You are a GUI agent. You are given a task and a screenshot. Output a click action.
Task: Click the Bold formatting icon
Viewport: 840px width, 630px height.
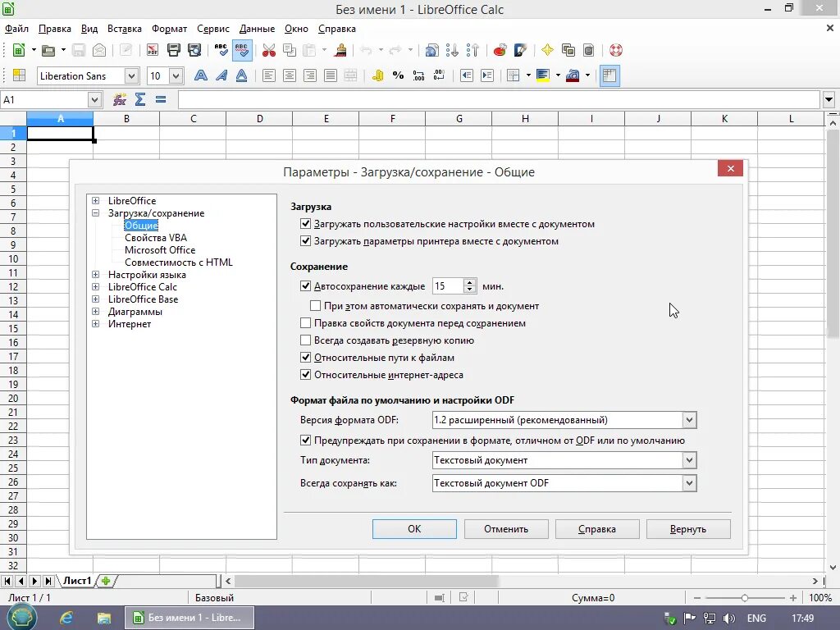tap(201, 75)
